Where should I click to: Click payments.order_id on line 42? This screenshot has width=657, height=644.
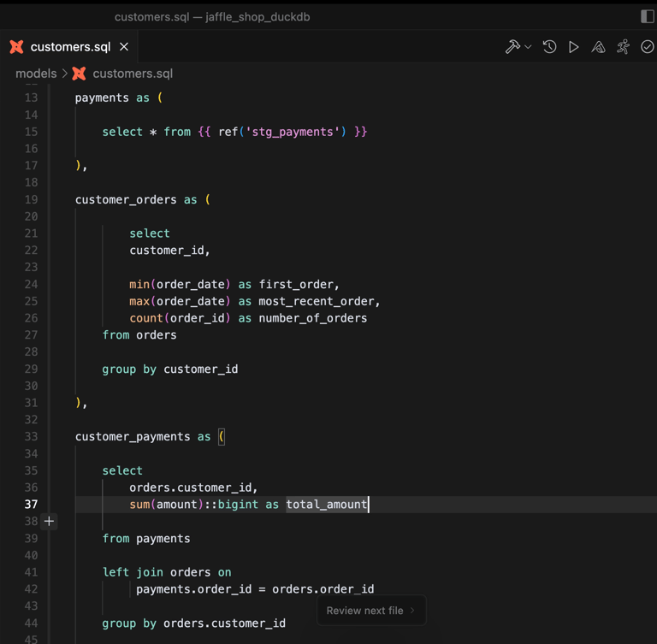coord(194,589)
